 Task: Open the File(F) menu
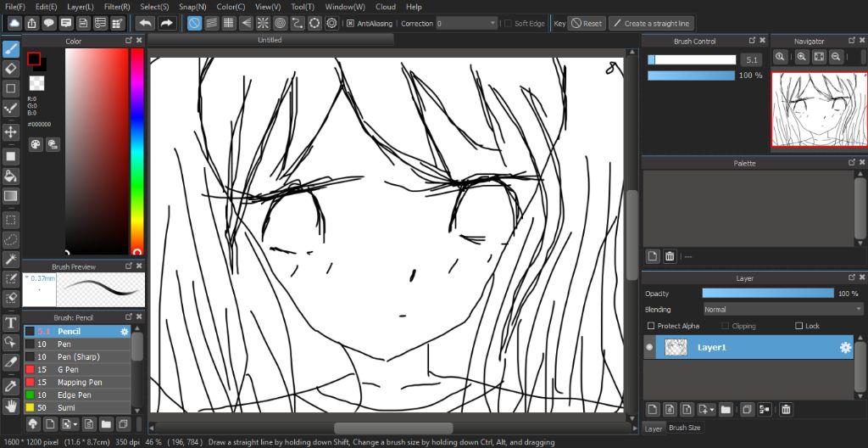(15, 7)
